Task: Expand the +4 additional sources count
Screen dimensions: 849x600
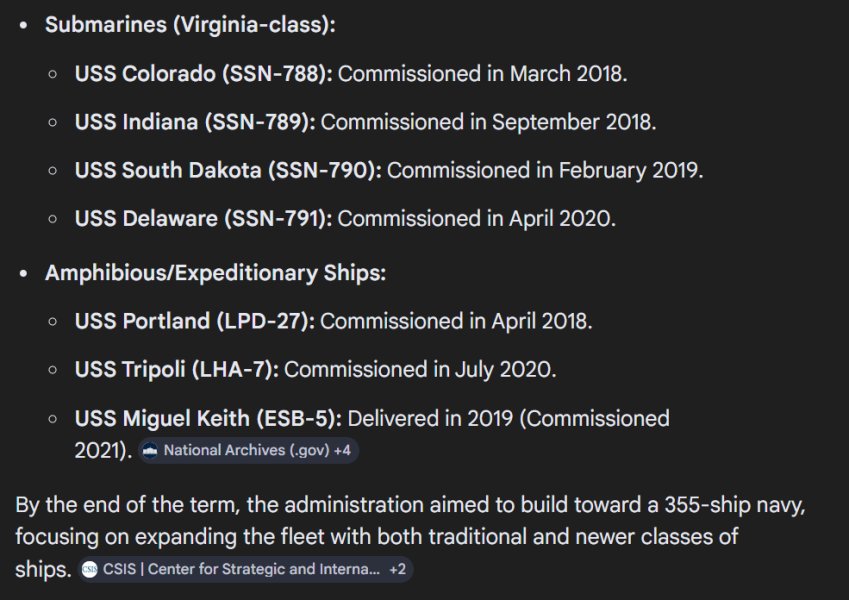Action: pyautogui.click(x=342, y=451)
